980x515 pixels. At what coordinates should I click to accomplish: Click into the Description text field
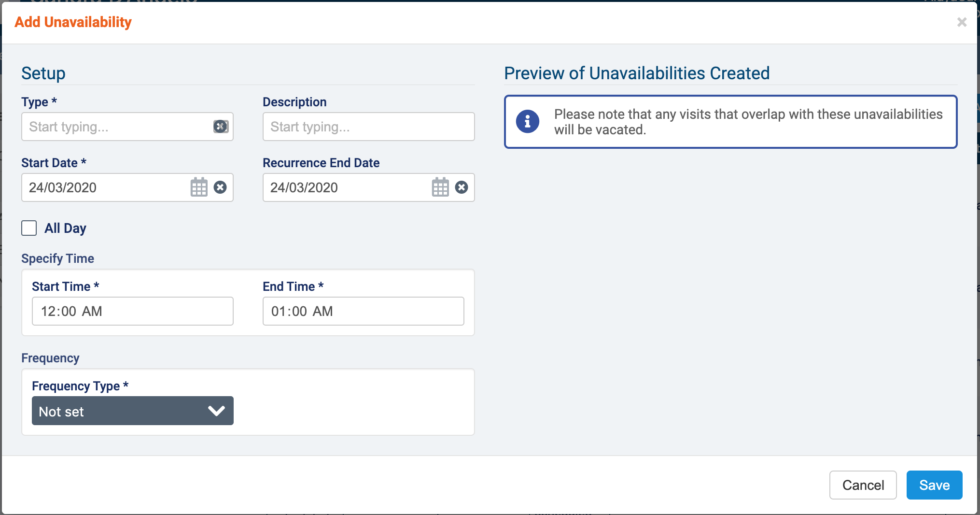tap(368, 127)
